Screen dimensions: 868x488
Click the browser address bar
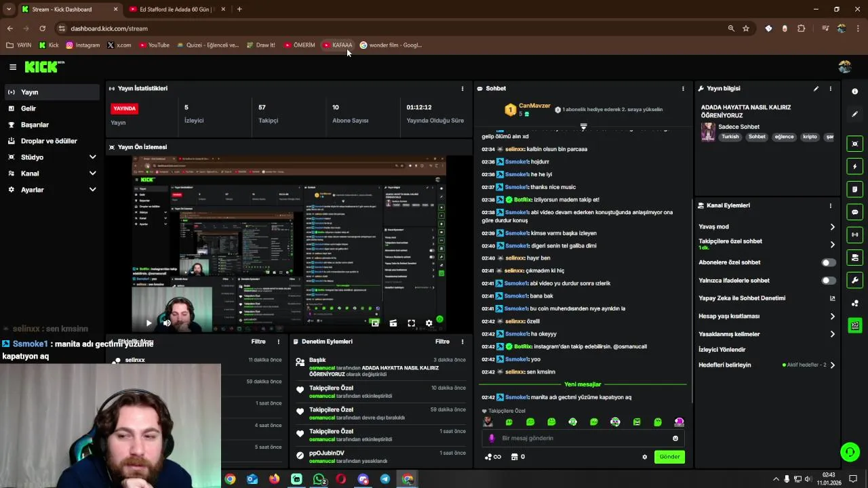pyautogui.click(x=393, y=28)
